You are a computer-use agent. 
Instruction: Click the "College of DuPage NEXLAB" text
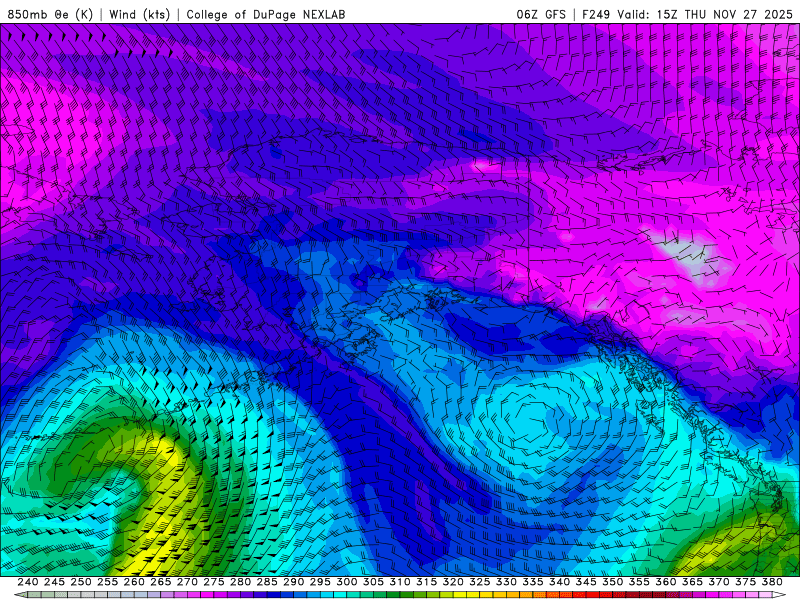pyautogui.click(x=266, y=15)
